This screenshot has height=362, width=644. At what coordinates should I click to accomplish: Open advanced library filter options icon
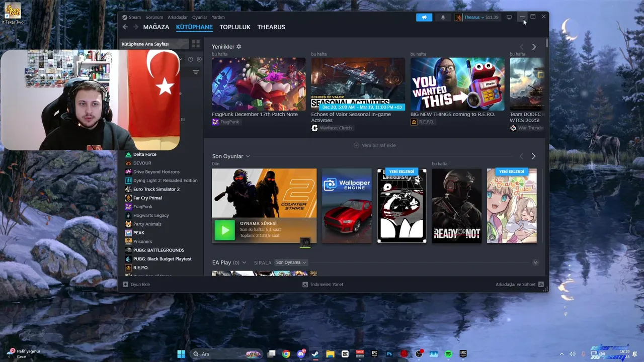coord(196,72)
